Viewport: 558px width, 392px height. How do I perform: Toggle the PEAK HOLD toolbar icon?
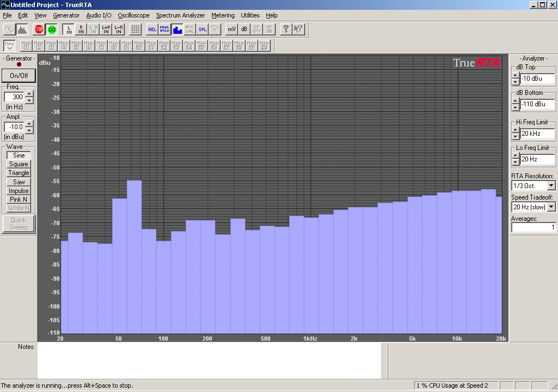coord(165,29)
